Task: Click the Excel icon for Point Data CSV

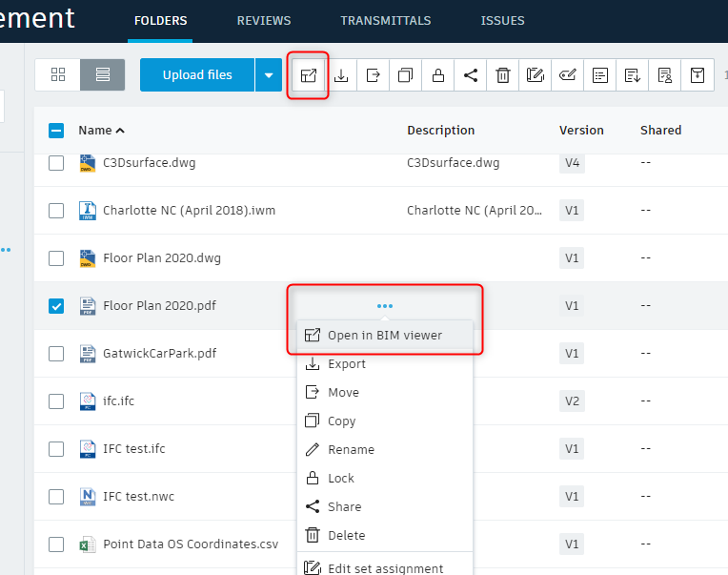Action: [x=88, y=544]
